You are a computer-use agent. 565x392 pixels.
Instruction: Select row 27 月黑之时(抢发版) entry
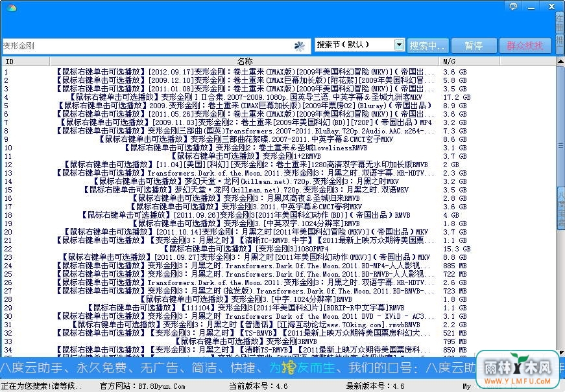pos(279,291)
